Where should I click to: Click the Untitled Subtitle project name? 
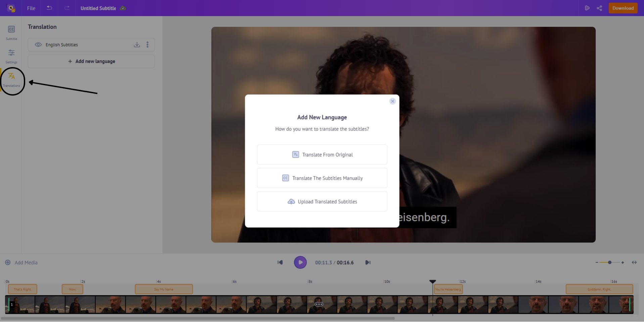[98, 8]
